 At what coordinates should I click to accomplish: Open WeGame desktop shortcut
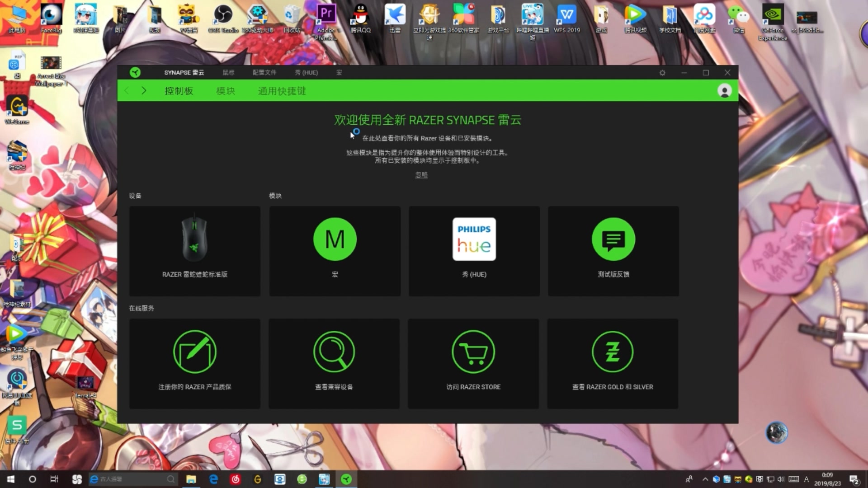click(x=17, y=110)
